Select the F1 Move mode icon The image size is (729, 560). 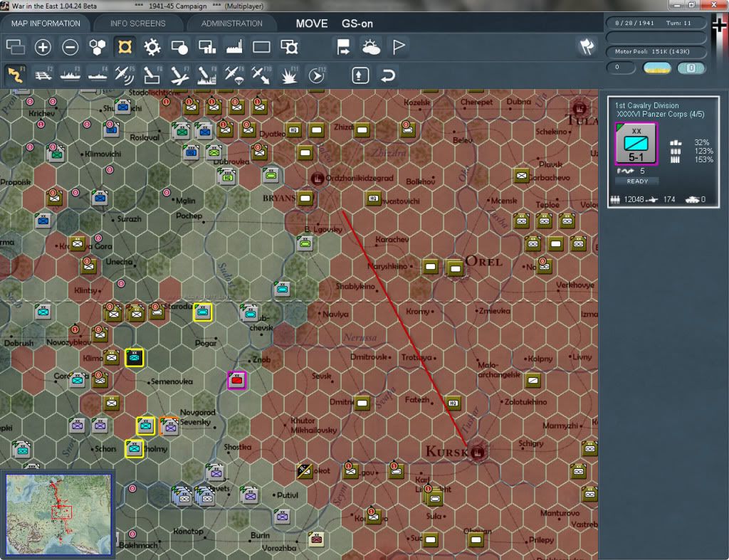coord(16,75)
